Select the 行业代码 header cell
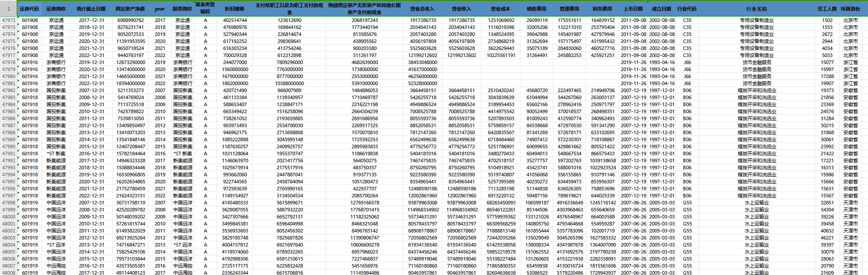The width and height of the screenshot is (868, 275). pos(687,9)
